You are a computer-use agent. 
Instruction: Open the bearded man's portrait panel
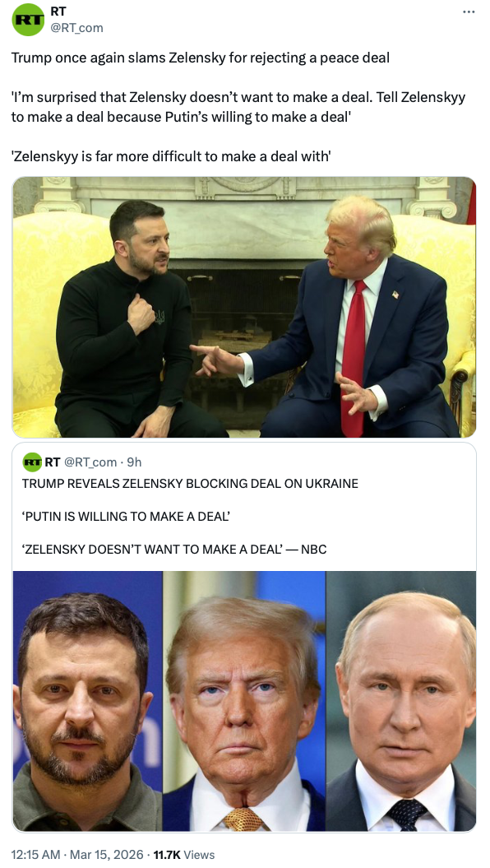point(87,701)
